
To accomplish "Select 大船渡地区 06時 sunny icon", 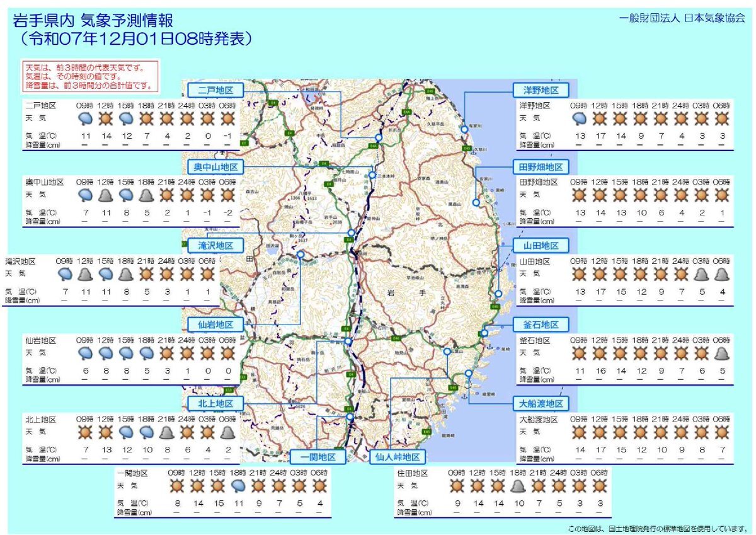I will (722, 432).
